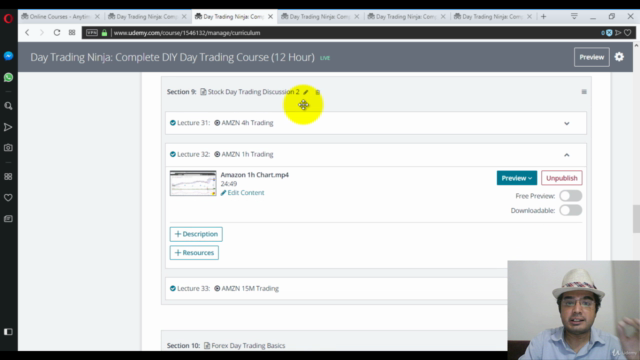Open bookmarks heart icon in the sidebar
The width and height of the screenshot is (640, 360).
pyautogui.click(x=8, y=198)
